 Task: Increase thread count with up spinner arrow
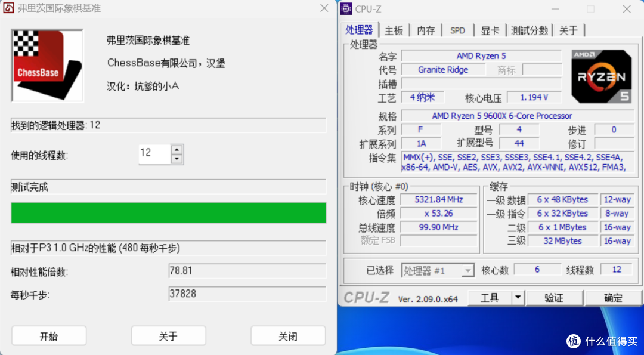177,150
